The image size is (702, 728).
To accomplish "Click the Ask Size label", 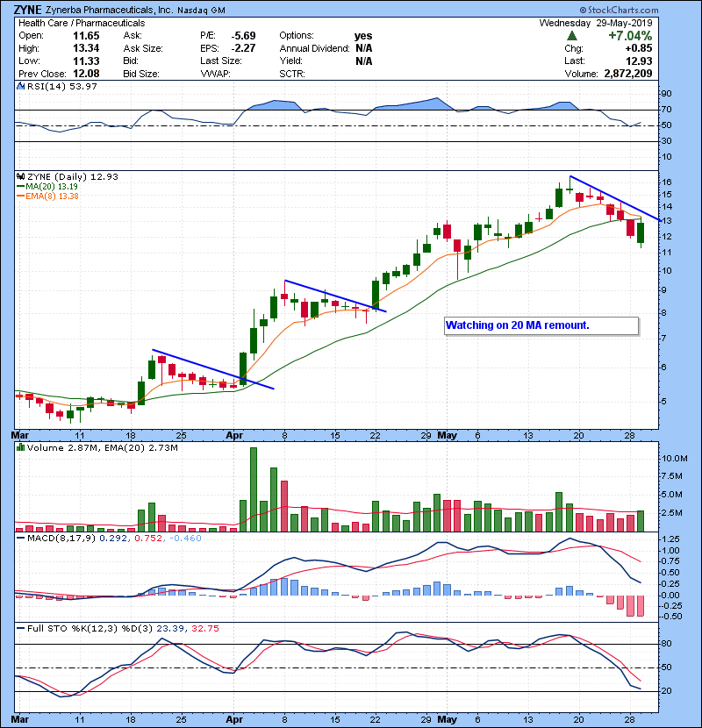I will coord(143,48).
